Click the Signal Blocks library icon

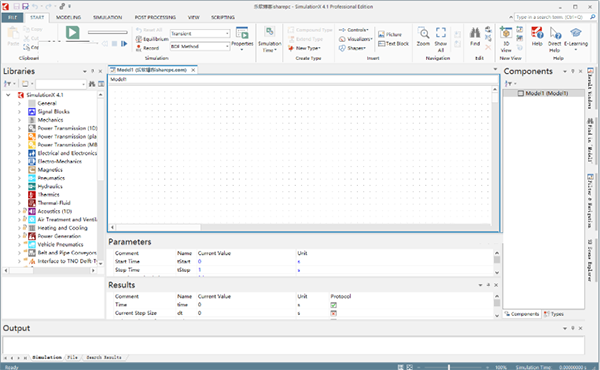coord(32,112)
